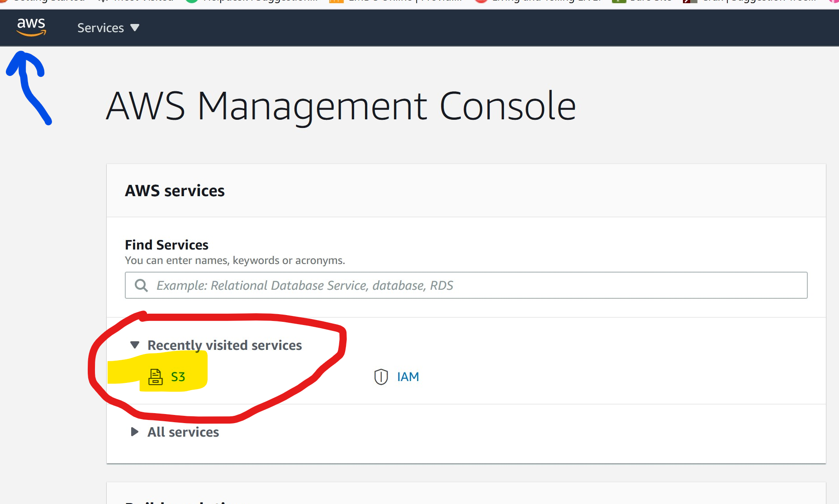Click the AWS logo home icon
The image size is (839, 504).
point(31,27)
